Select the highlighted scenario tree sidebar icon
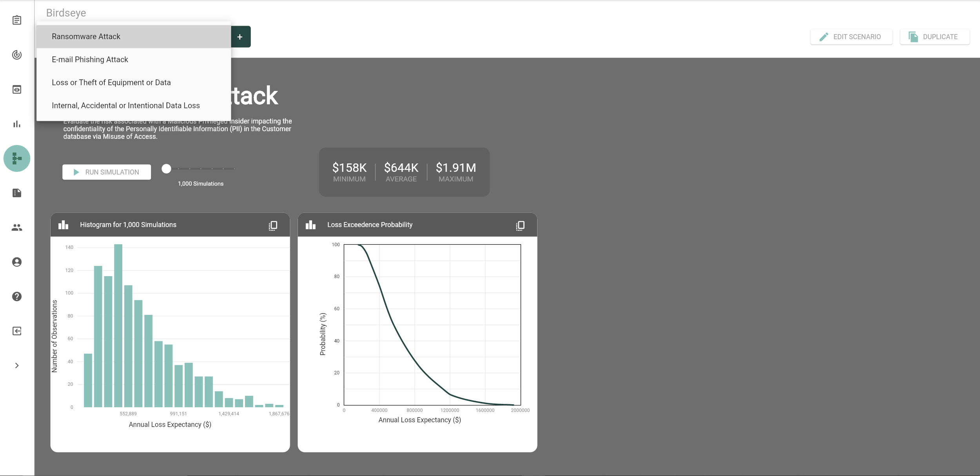 [x=16, y=158]
